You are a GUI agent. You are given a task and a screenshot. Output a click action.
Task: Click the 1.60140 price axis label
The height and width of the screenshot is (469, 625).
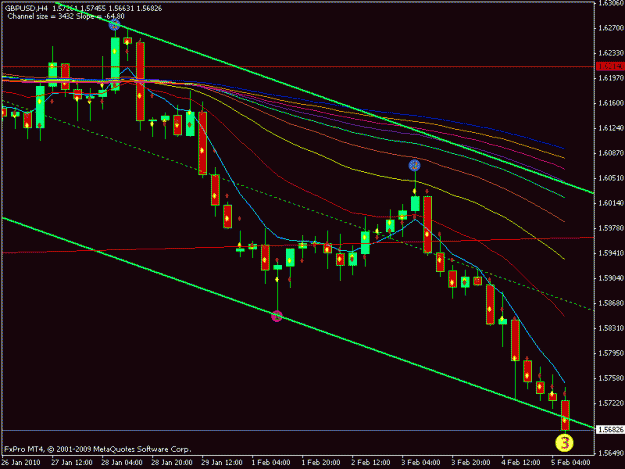tap(611, 203)
